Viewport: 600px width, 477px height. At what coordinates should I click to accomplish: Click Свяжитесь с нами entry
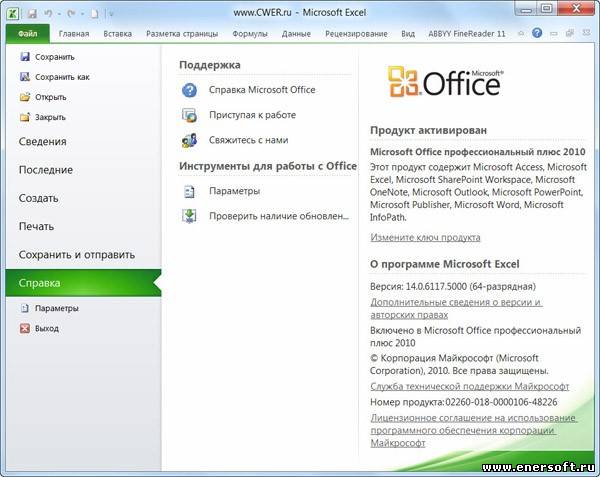(x=248, y=140)
